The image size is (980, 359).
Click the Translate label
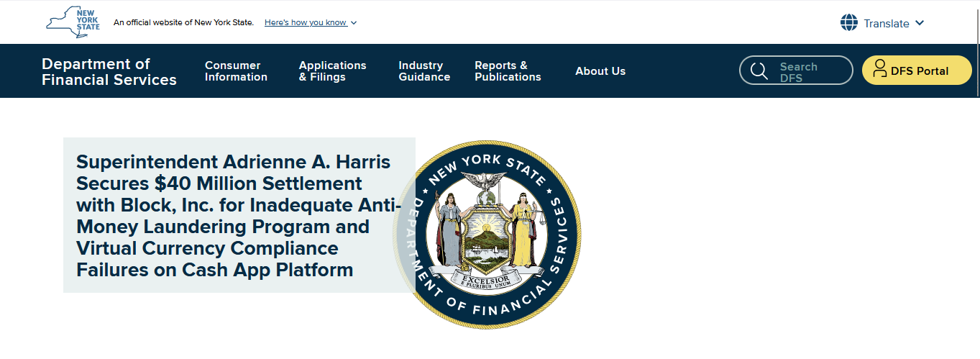[x=887, y=24]
